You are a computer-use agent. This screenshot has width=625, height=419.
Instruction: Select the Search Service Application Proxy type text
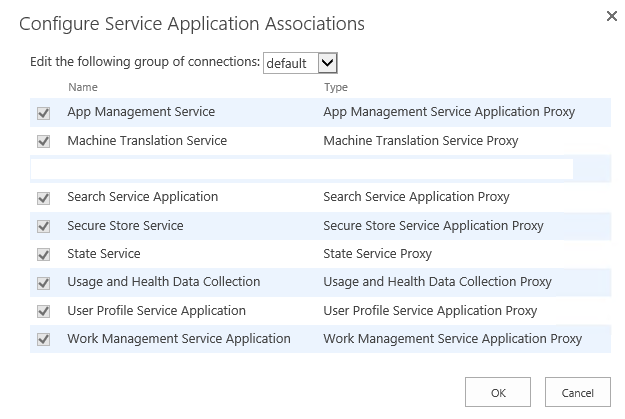[x=416, y=197]
